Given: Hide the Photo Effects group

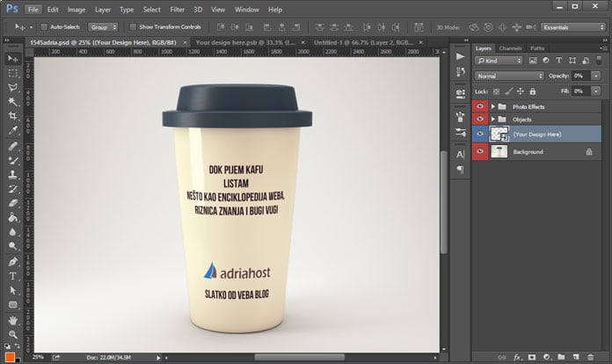Looking at the screenshot, I should tap(480, 106).
